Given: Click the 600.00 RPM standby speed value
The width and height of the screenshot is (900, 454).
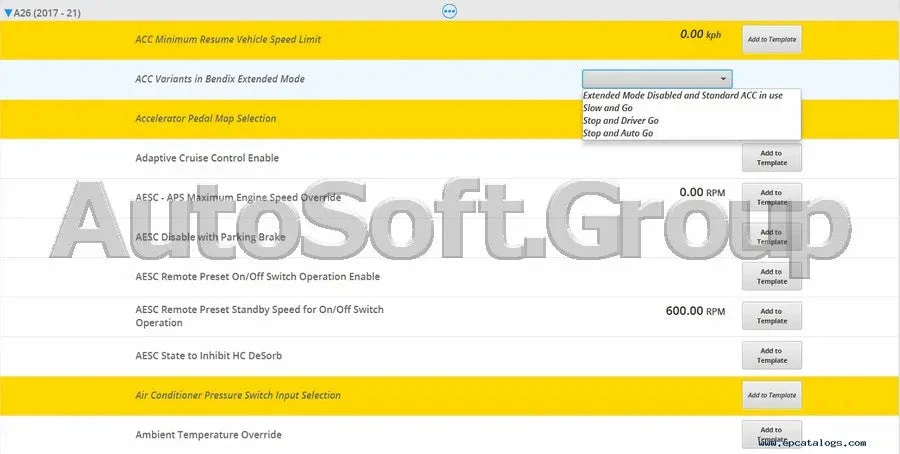Looking at the screenshot, I should pyautogui.click(x=695, y=311).
